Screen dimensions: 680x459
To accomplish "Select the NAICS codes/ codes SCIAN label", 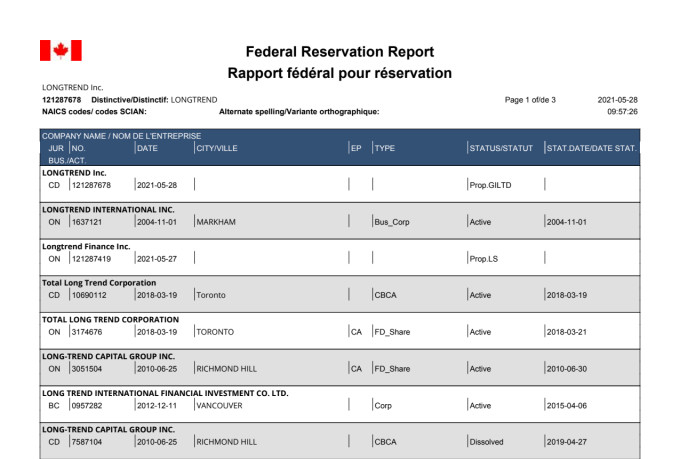I will coord(88,112).
